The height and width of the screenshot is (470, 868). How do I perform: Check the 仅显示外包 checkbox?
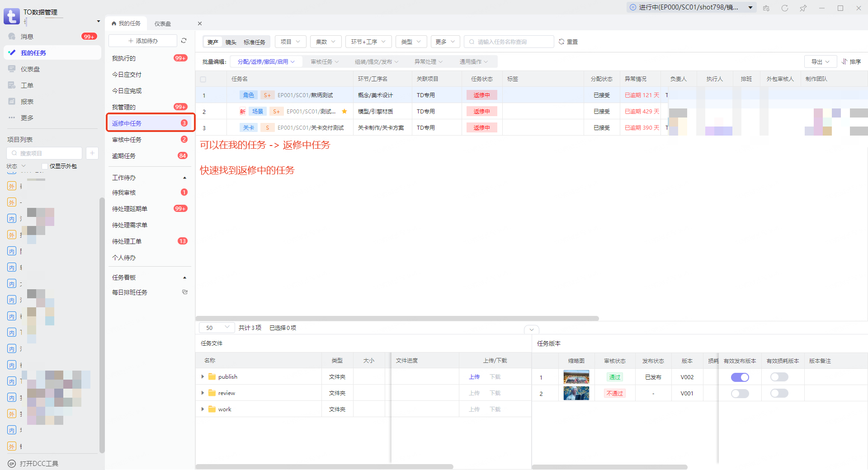coord(45,166)
